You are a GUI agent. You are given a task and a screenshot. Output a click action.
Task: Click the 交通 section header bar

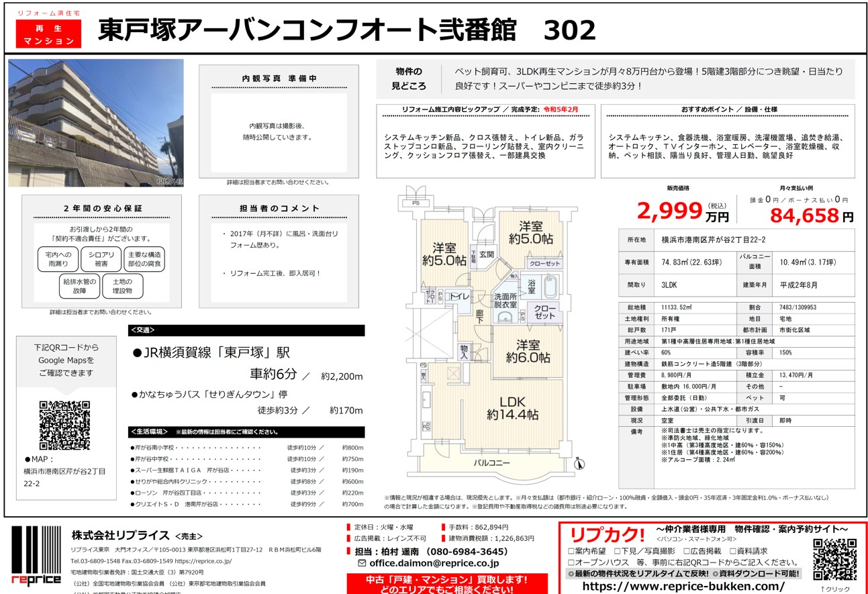pos(246,330)
